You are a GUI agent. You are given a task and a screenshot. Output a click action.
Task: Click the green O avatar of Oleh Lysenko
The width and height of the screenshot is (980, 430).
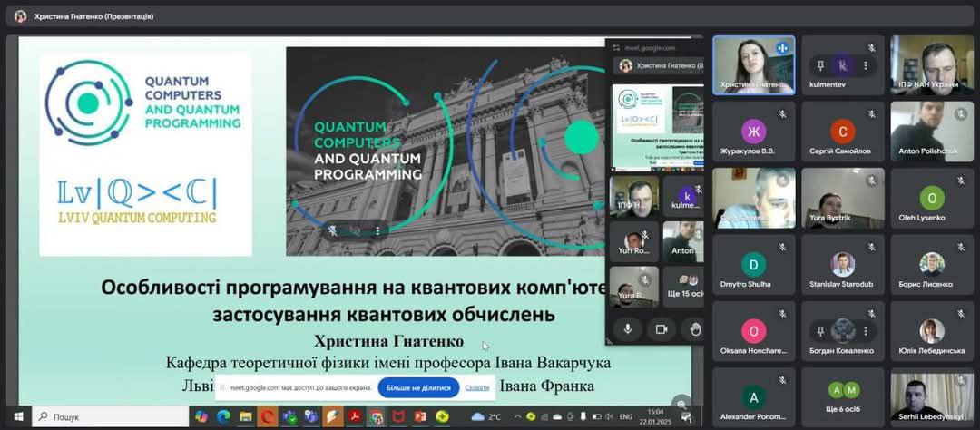932,198
